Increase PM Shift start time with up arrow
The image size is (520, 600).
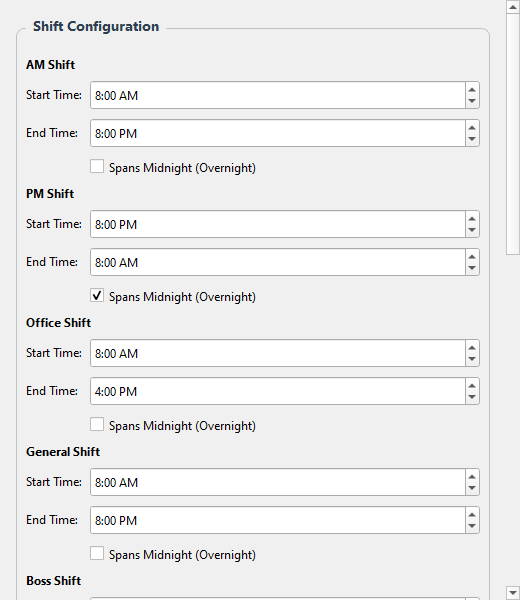coord(472,219)
